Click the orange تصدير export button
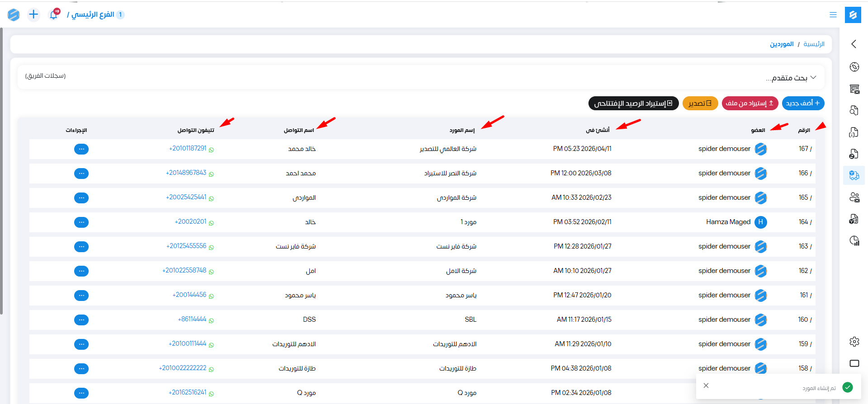868x404 pixels. (x=700, y=103)
